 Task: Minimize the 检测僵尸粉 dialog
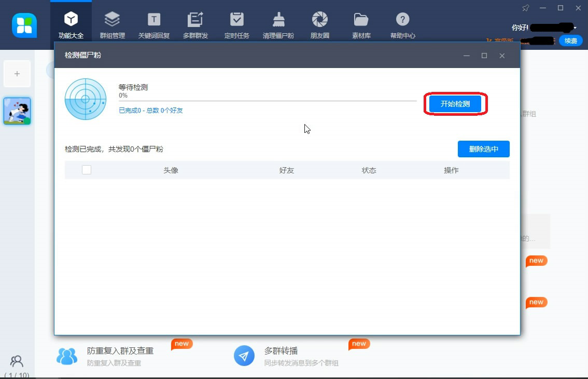point(467,56)
